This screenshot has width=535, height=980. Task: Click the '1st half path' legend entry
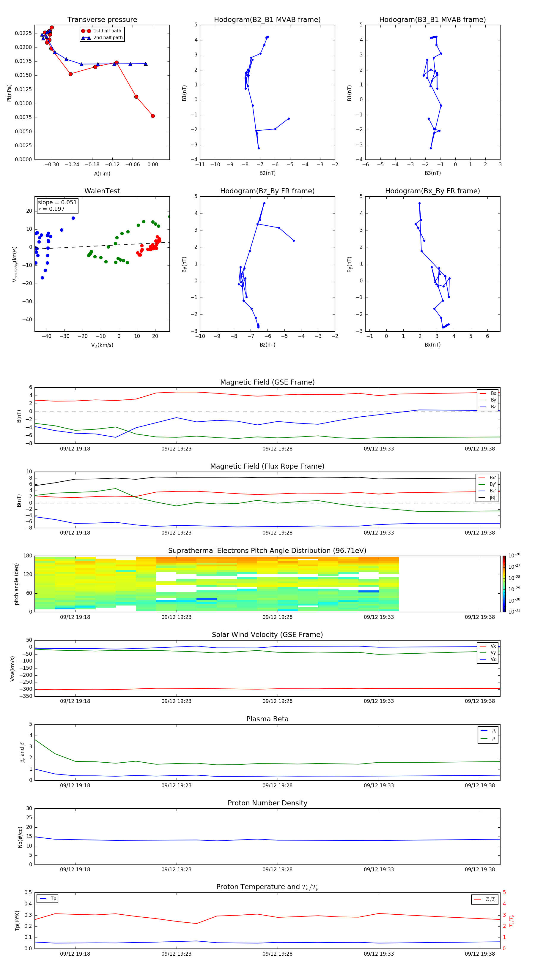tap(102, 31)
